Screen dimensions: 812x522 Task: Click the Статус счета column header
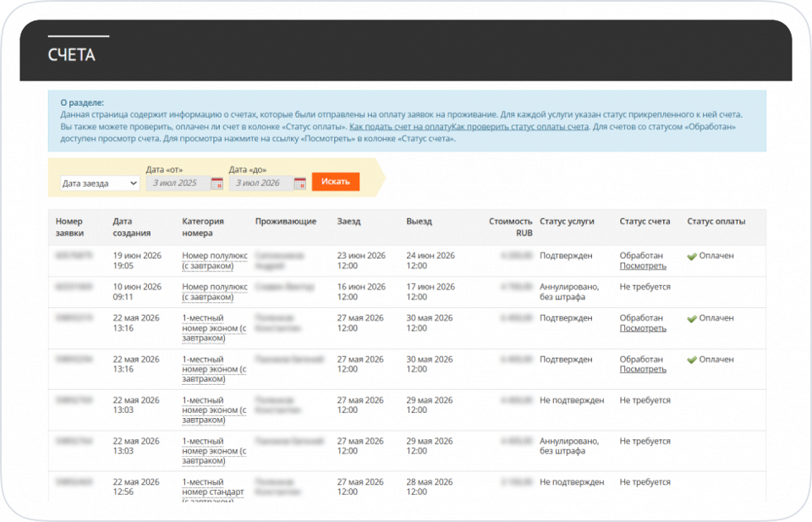tap(645, 222)
